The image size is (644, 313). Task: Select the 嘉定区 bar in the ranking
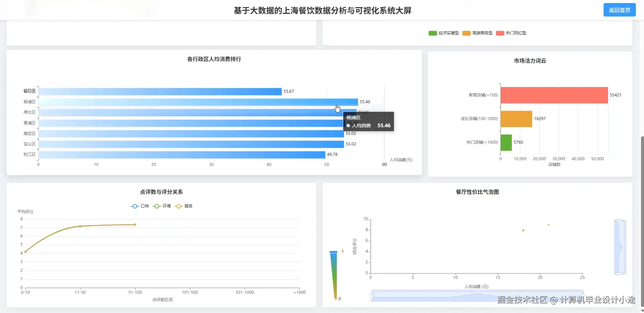pyautogui.click(x=191, y=134)
